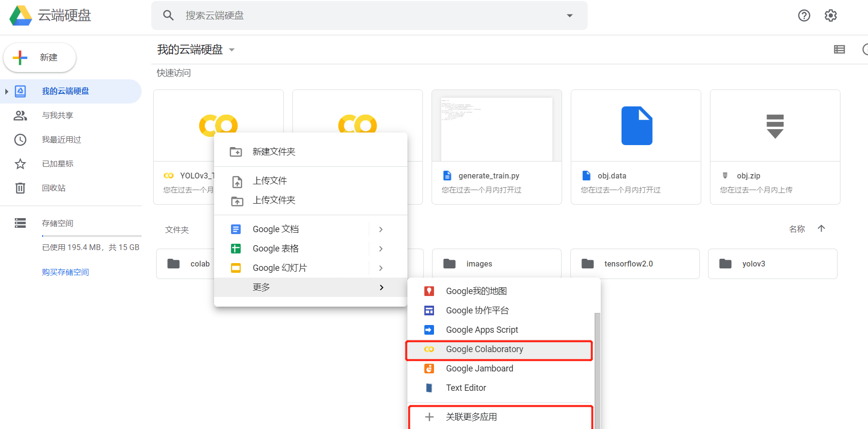Expand 我的云端硬盘 tree in the sidebar
This screenshot has width=868, height=429.
pyautogui.click(x=6, y=91)
